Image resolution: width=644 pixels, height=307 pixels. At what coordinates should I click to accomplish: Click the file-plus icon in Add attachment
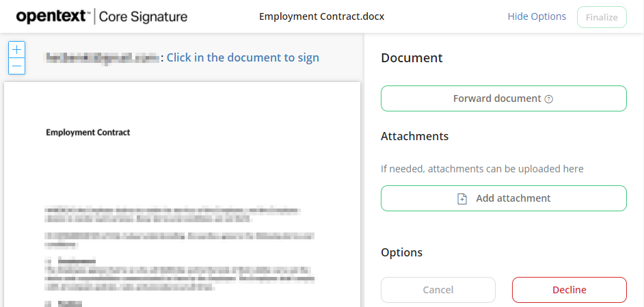462,199
